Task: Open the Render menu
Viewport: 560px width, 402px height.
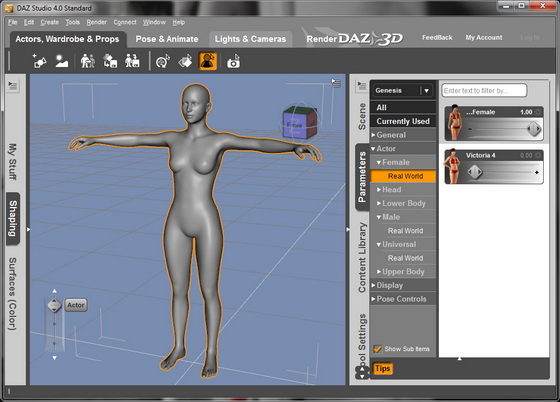Action: pos(96,22)
